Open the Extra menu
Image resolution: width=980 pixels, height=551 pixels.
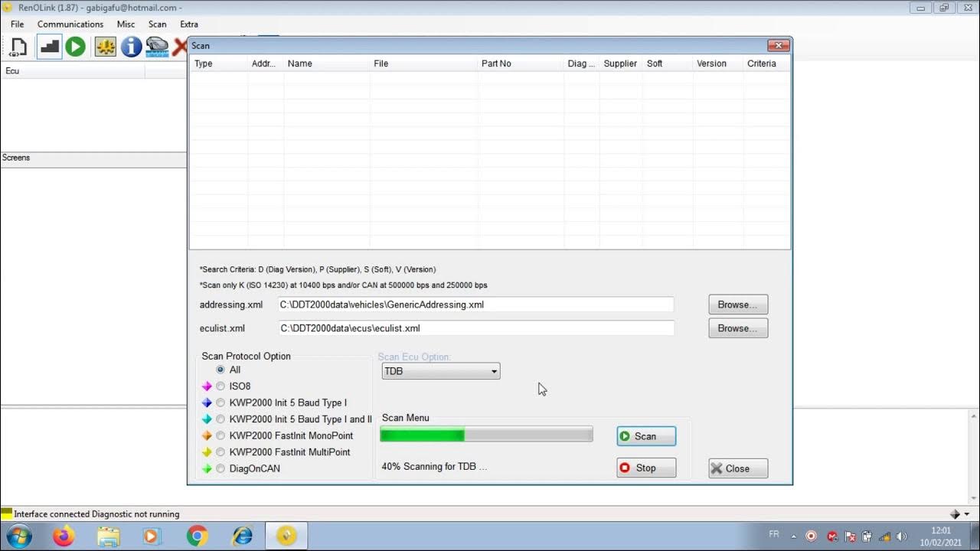tap(189, 24)
